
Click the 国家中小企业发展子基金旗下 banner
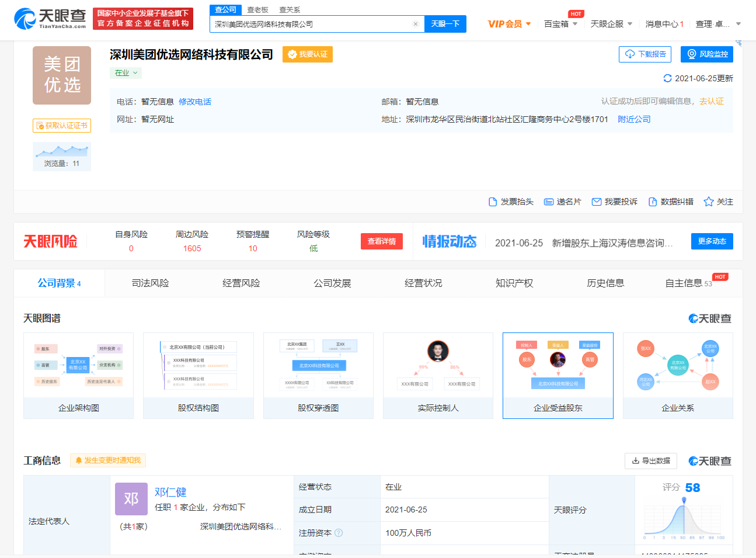point(143,18)
